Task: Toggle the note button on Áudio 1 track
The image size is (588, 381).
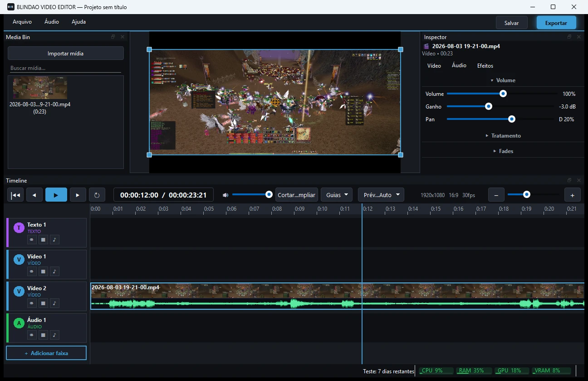Action: tap(54, 335)
